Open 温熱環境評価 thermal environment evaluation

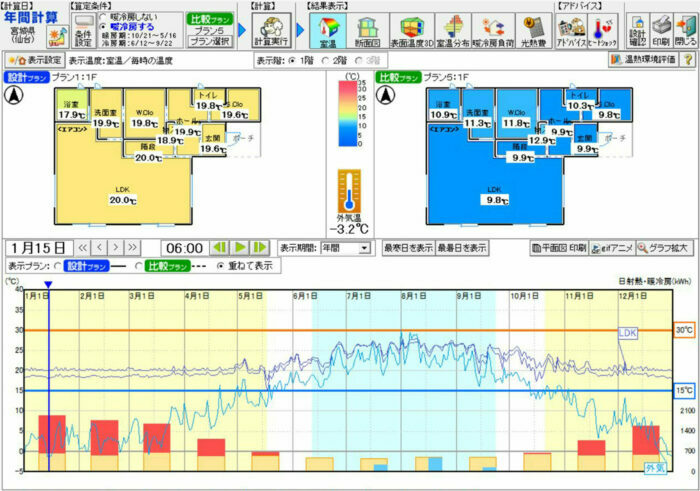coord(643,59)
